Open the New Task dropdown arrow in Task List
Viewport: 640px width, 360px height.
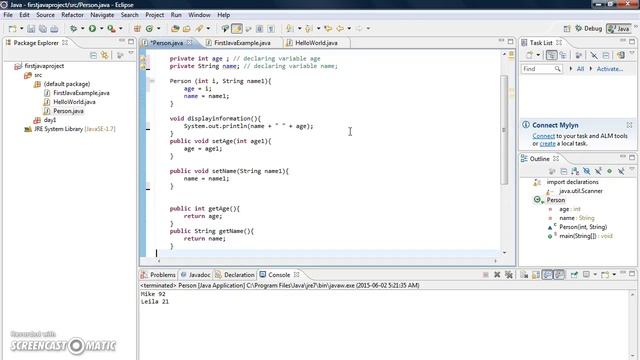[538, 55]
